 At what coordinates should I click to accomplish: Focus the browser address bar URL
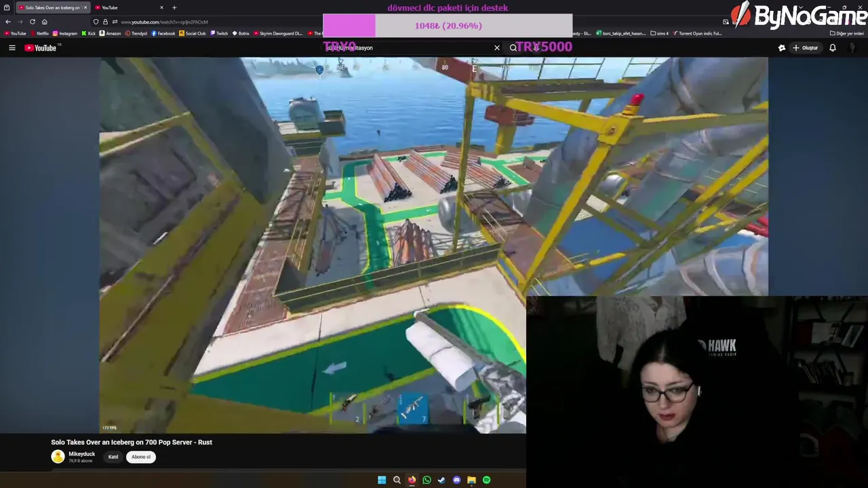click(x=165, y=22)
